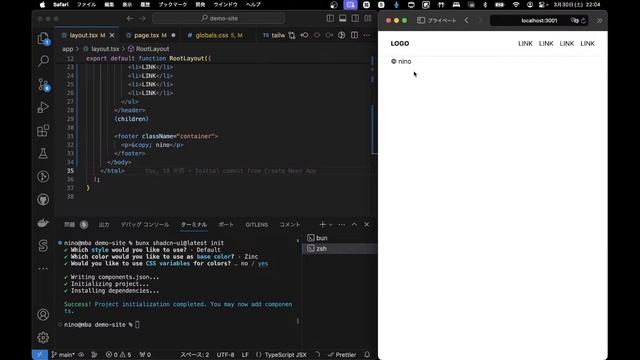This screenshot has width=640, height=360.
Task: Open more editor actions ellipsis
Action: (367, 35)
